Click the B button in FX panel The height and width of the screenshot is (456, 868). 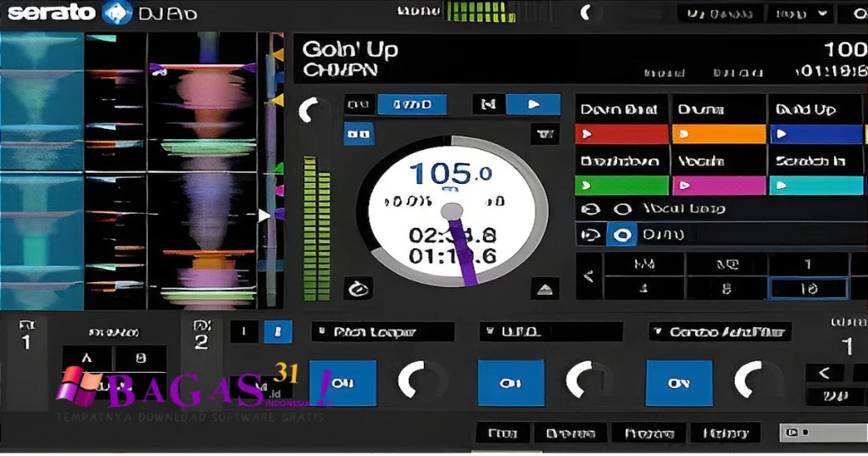[x=141, y=359]
